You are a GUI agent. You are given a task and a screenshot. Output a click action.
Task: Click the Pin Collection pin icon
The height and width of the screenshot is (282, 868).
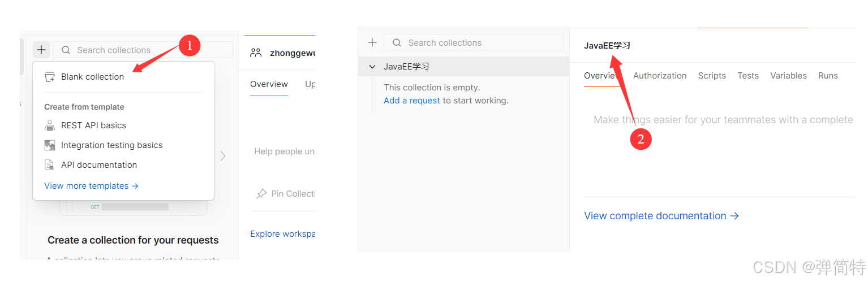tap(261, 194)
